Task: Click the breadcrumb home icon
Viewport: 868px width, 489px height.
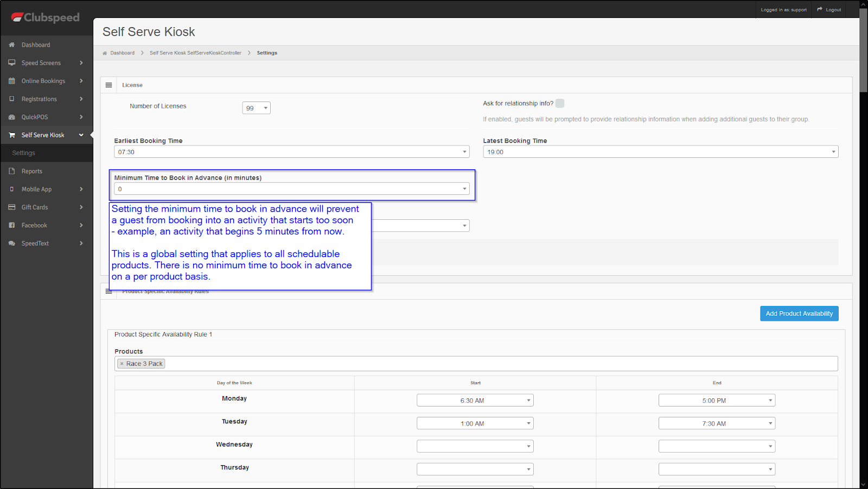Action: click(x=105, y=53)
